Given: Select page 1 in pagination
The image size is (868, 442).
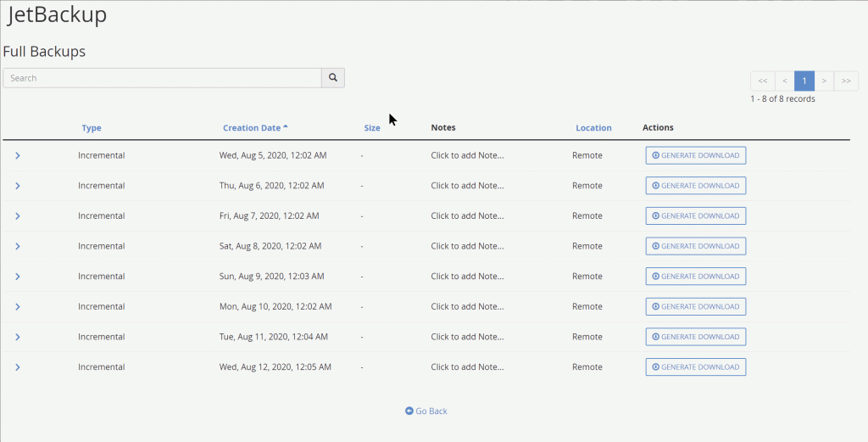Looking at the screenshot, I should point(804,81).
